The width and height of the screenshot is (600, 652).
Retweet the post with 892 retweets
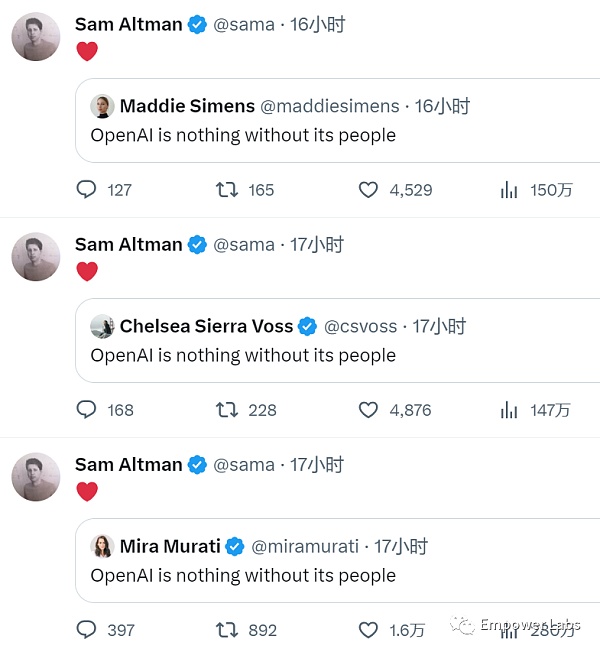click(x=227, y=630)
